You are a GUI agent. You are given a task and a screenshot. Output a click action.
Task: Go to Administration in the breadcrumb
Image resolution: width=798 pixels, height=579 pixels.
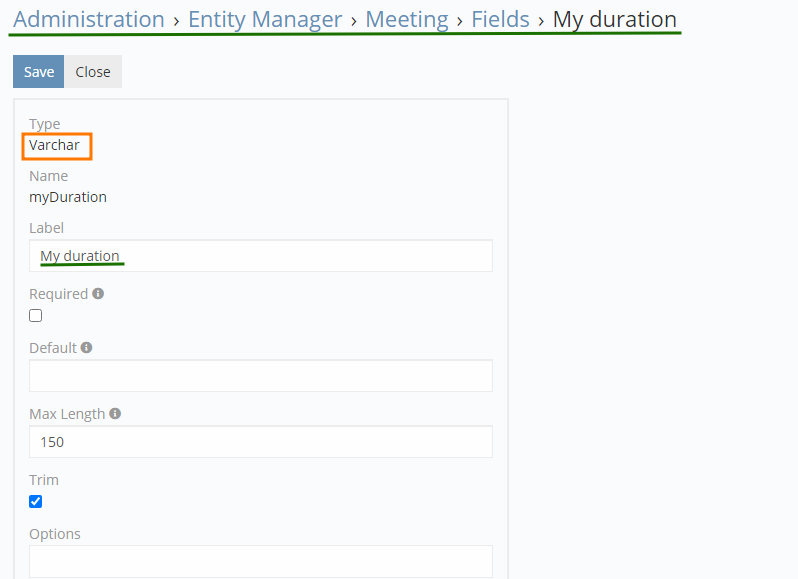(89, 19)
